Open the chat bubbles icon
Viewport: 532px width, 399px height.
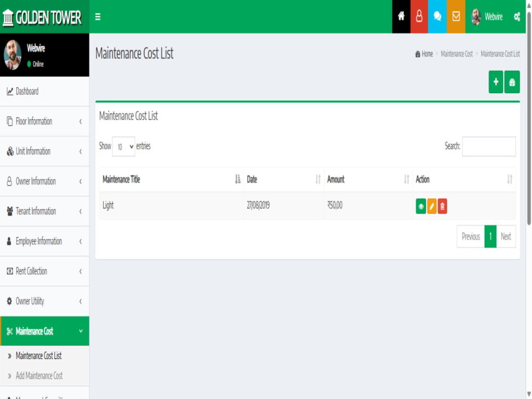(x=437, y=16)
